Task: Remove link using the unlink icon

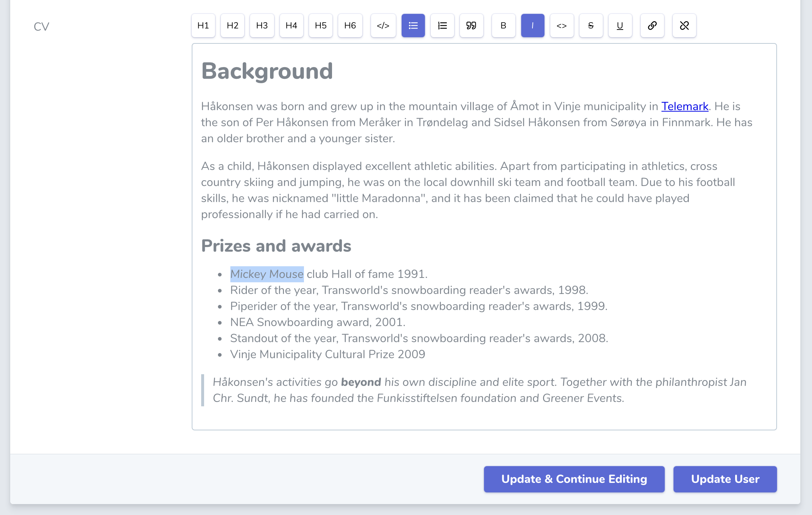Action: tap(684, 26)
